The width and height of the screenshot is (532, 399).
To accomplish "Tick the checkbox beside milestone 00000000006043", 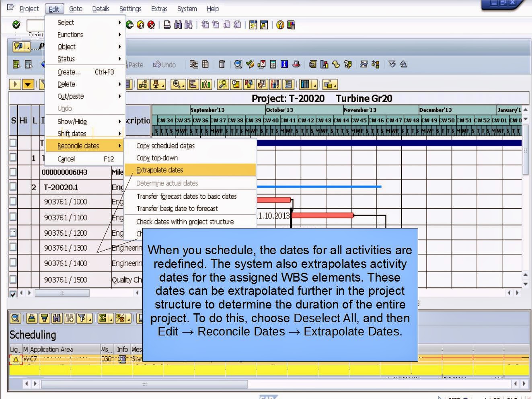I will point(12,172).
